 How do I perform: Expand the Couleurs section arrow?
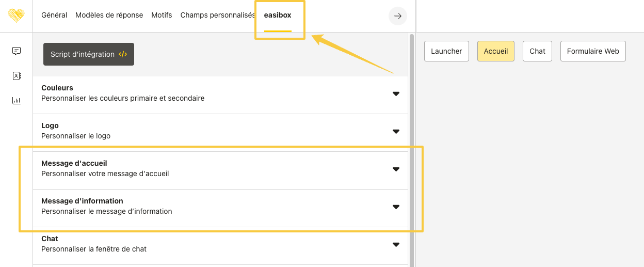click(x=396, y=93)
